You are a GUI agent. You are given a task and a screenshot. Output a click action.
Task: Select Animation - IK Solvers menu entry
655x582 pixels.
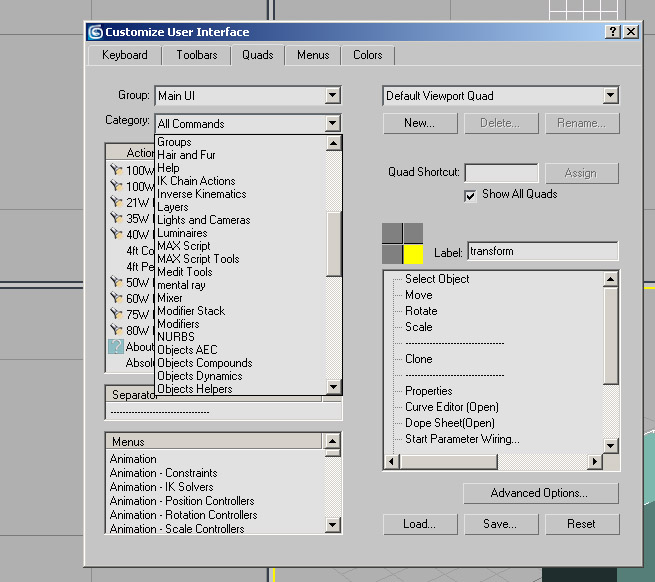(x=161, y=487)
